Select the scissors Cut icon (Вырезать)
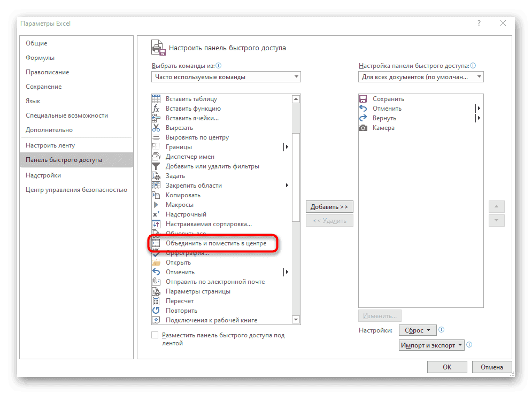532x394 pixels. [156, 128]
